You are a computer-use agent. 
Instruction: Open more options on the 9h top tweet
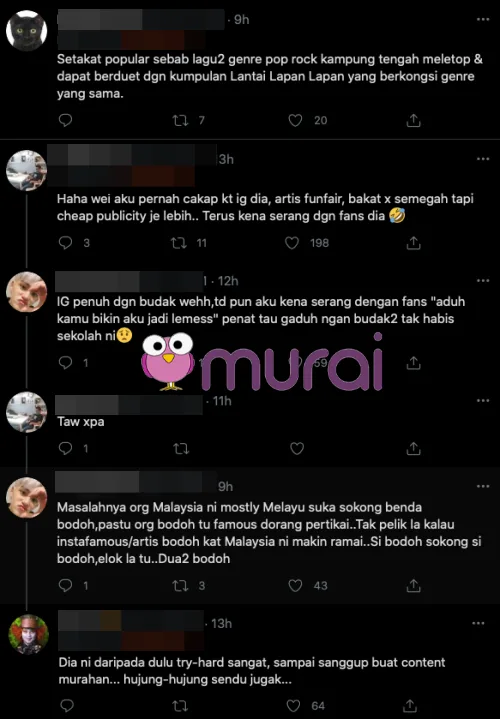click(483, 19)
